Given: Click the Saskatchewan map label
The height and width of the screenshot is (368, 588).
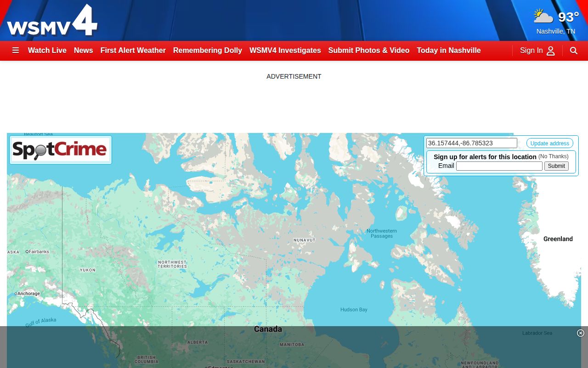Looking at the screenshot, I should [246, 362].
